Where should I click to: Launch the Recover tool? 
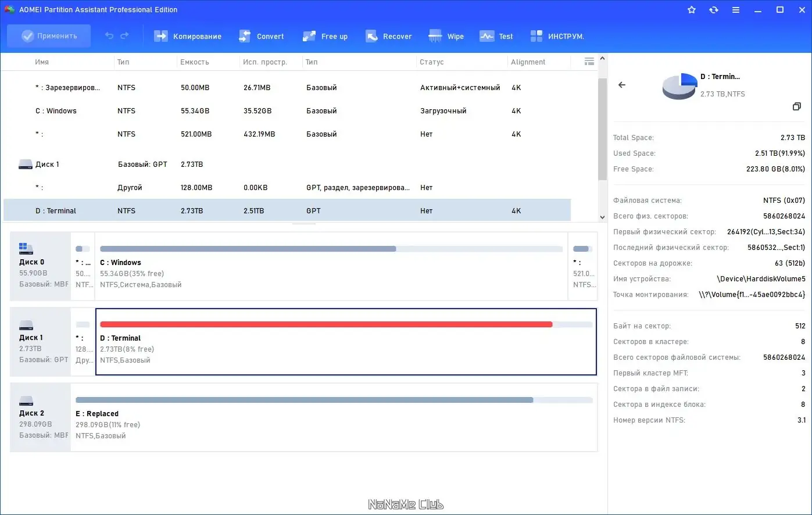point(388,36)
